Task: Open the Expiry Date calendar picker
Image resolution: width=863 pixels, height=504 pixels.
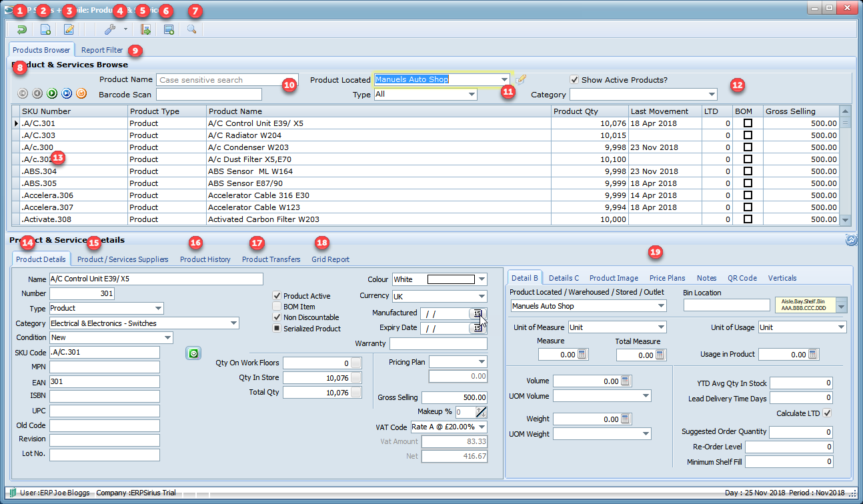Action: (478, 328)
